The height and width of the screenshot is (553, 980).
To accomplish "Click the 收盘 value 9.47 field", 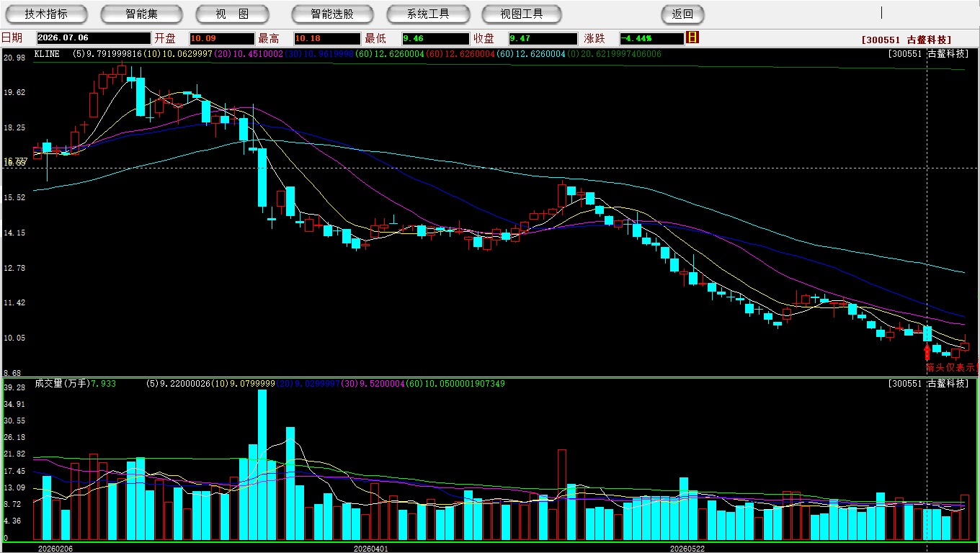I will pos(543,38).
